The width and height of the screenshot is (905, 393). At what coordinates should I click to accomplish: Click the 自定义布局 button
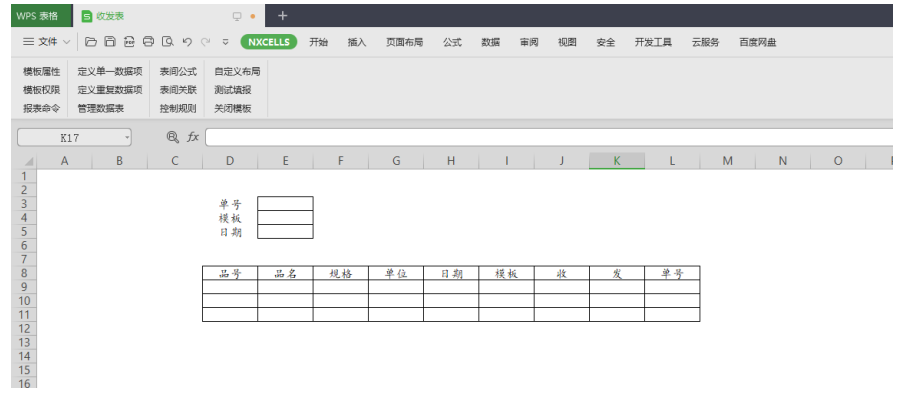click(237, 72)
